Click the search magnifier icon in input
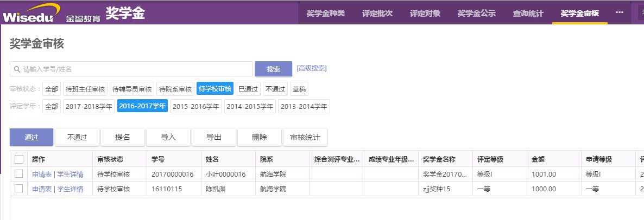 tap(17, 69)
